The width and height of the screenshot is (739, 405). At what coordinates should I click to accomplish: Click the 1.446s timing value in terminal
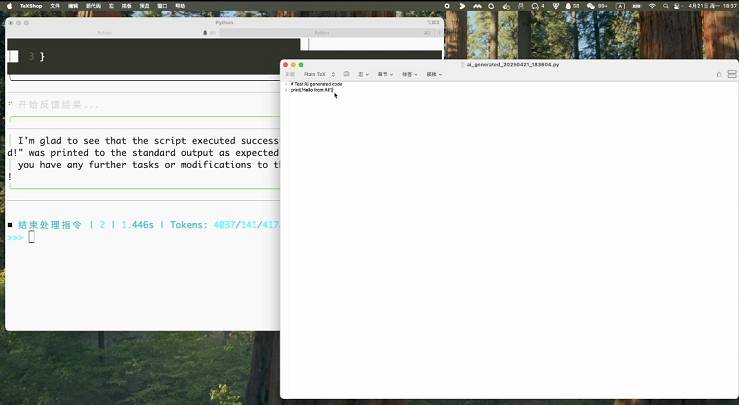(137, 225)
